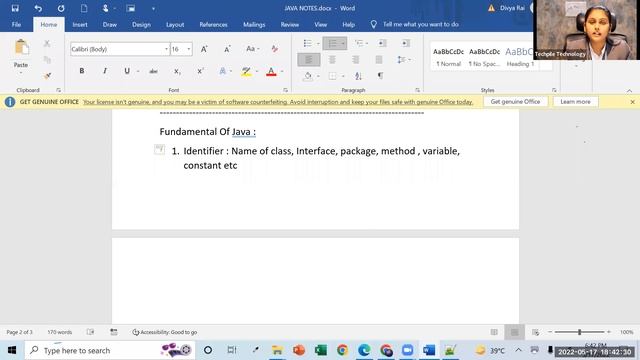Toggle bulleted list formatting
640x360 pixels.
click(308, 43)
